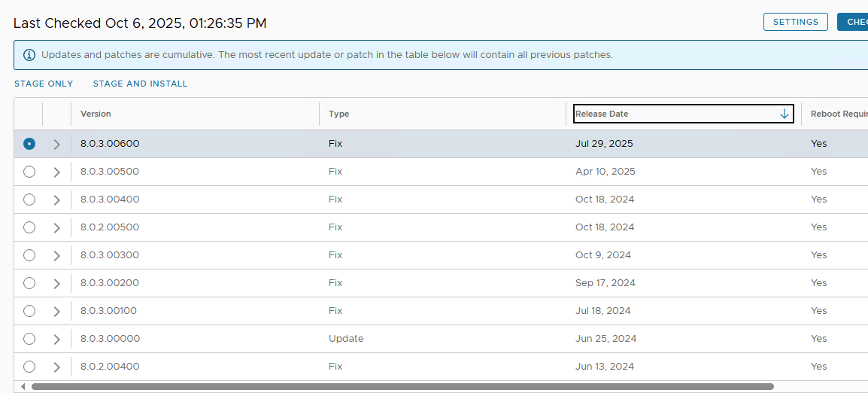
Task: Expand details for version 8.0.3.00600
Action: tap(56, 144)
